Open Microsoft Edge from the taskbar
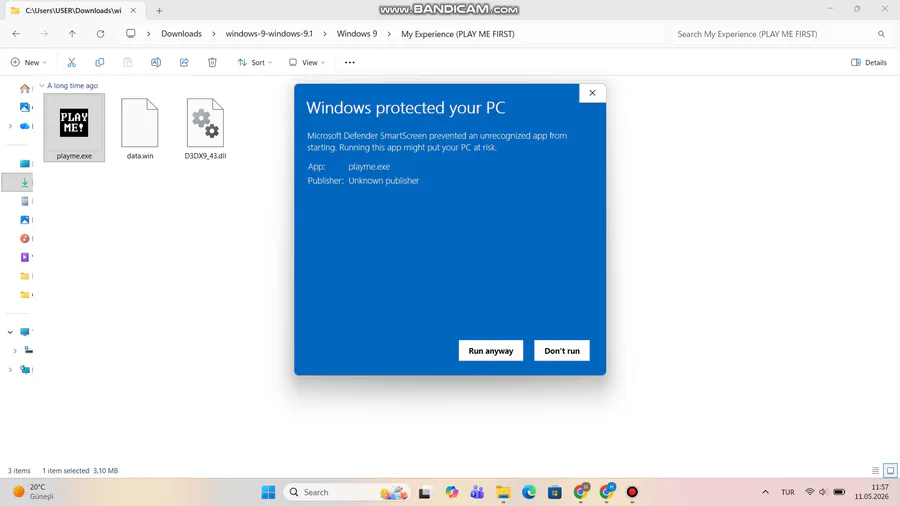The image size is (900, 506). point(529,492)
